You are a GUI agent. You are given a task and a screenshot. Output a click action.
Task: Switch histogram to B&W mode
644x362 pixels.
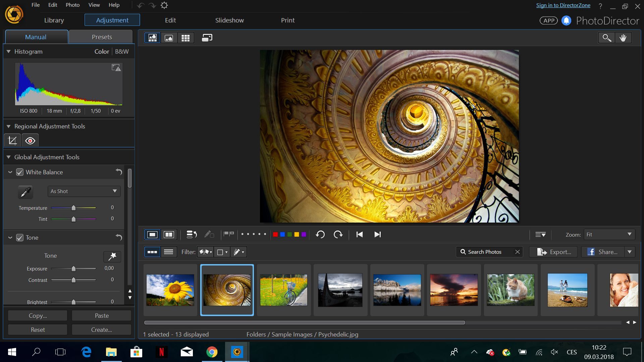tap(121, 51)
